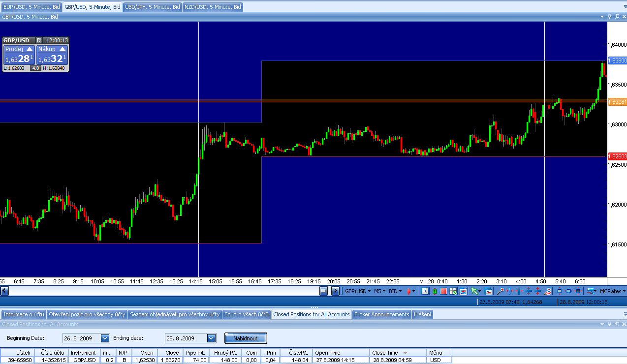Click the zoom magnifier icon
This screenshot has height=364, width=627.
(x=501, y=291)
